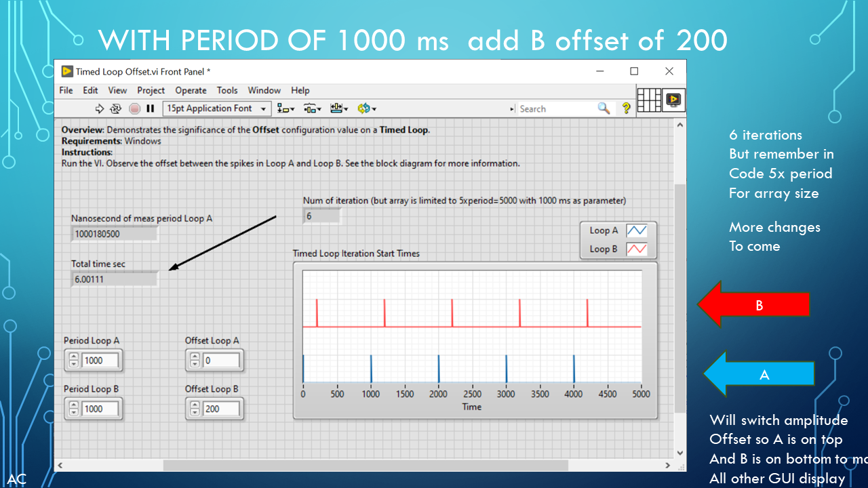Click the connector pane grid icon

[649, 100]
